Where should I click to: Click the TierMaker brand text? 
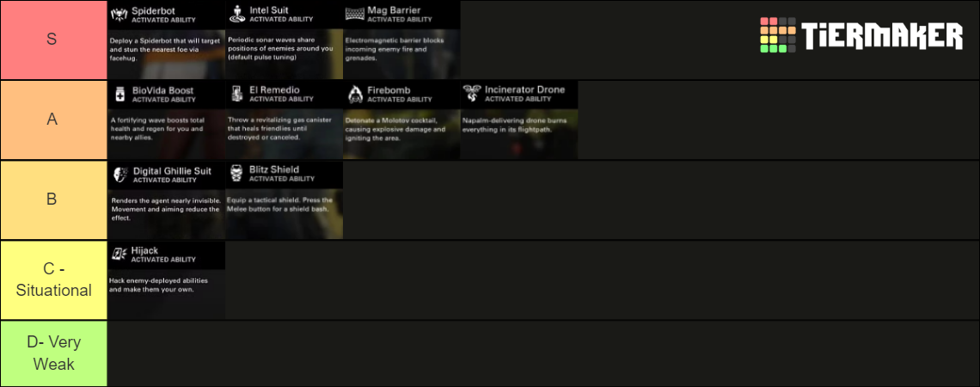click(x=882, y=36)
